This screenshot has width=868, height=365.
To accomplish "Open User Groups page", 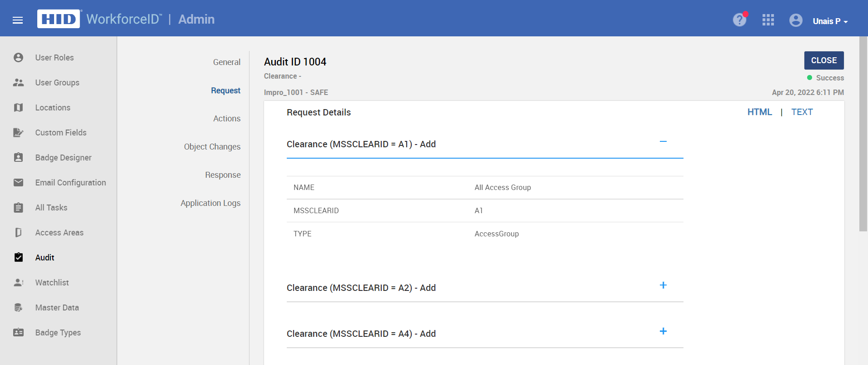I will tap(57, 83).
